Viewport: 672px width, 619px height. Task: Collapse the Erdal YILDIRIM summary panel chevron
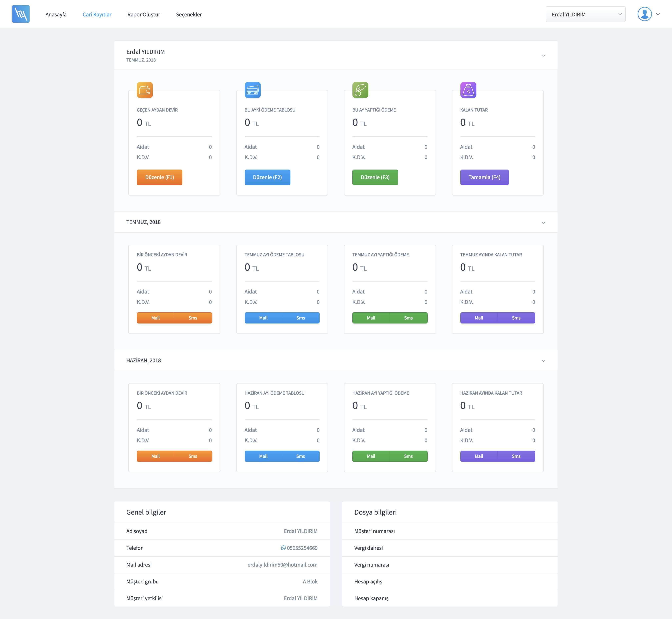pyautogui.click(x=543, y=56)
